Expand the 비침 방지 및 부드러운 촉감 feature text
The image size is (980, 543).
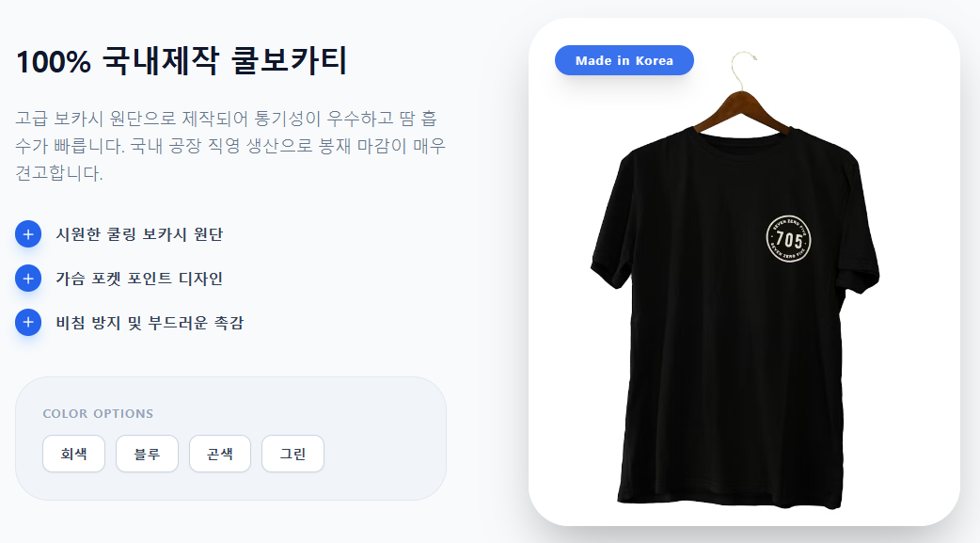[150, 323]
